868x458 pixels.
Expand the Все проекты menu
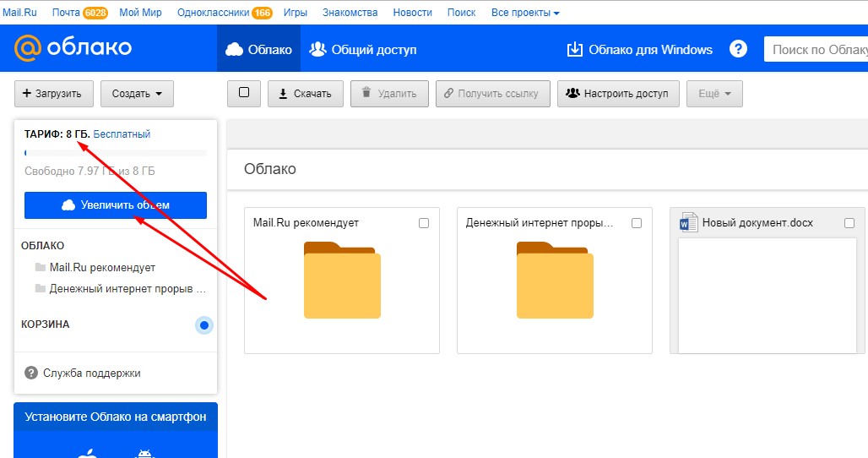525,12
